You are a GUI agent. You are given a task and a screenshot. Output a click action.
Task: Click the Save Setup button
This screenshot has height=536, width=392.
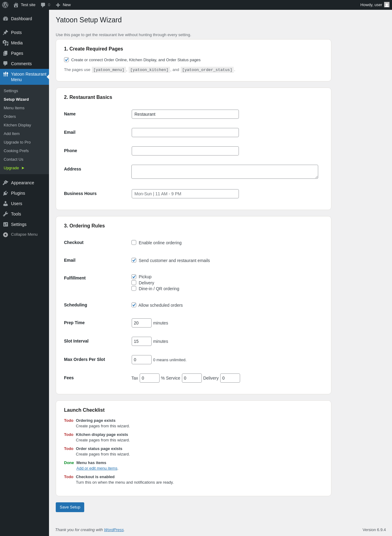tap(70, 507)
